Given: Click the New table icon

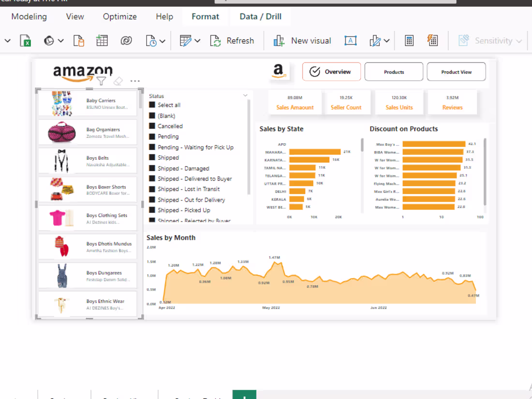Looking at the screenshot, I should (102, 41).
